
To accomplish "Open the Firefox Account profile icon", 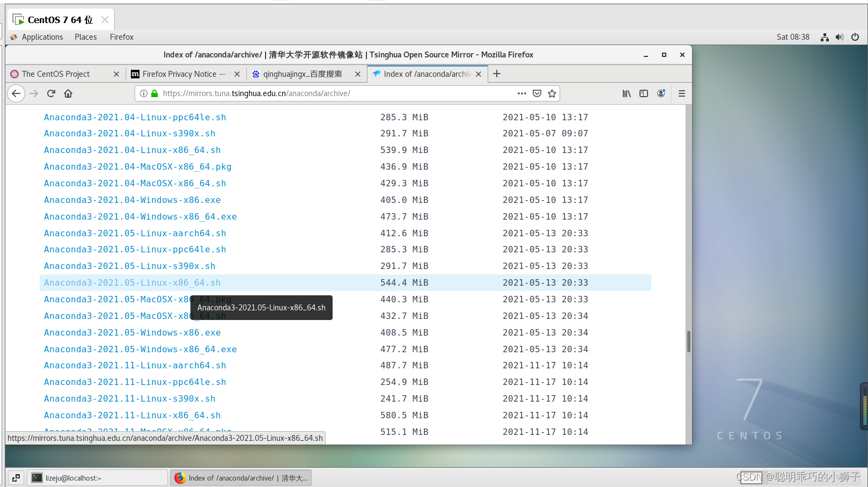I will (661, 93).
